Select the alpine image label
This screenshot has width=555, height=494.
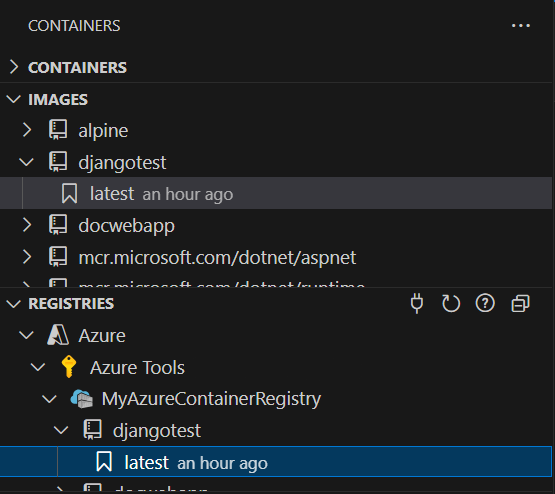point(103,131)
